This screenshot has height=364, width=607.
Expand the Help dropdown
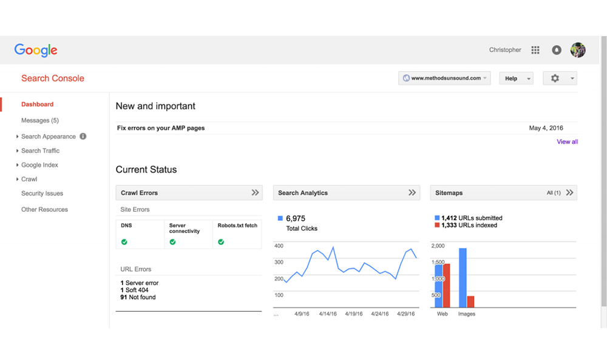(515, 78)
